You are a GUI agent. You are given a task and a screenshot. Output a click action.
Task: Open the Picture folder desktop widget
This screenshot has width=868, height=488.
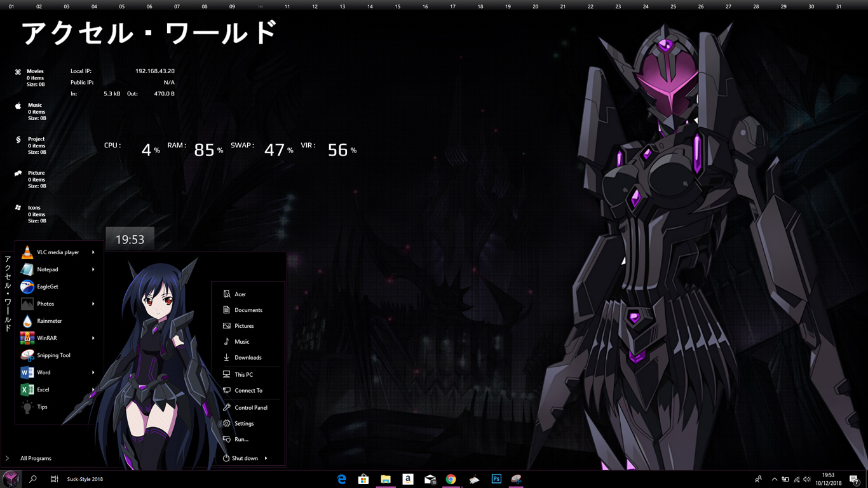coord(31,179)
